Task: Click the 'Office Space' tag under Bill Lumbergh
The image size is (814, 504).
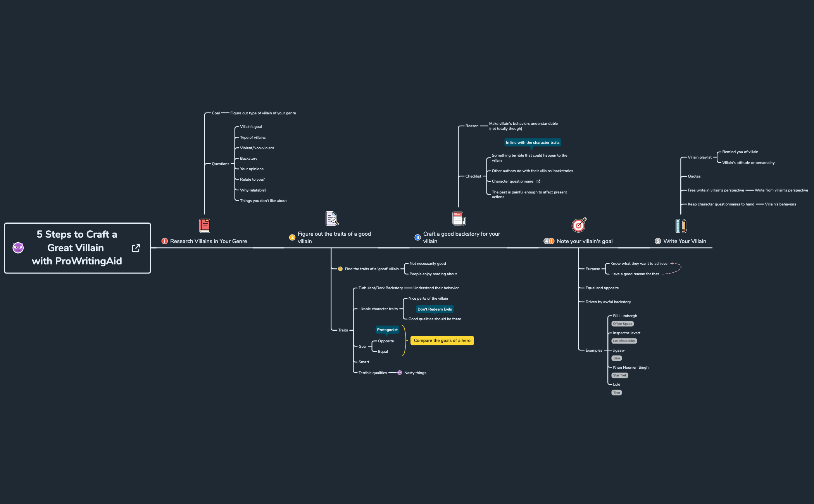Action: (622, 324)
